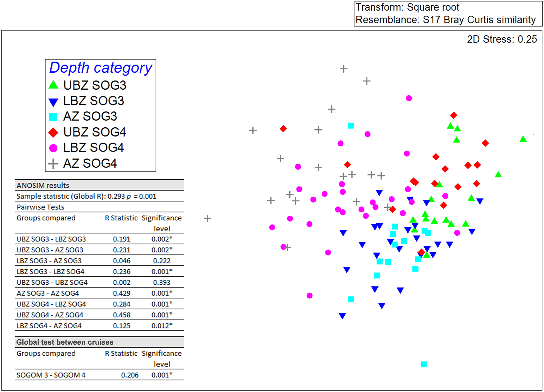
Task: Select the cyan square AZ SOG3 legend icon
Action: click(53, 117)
